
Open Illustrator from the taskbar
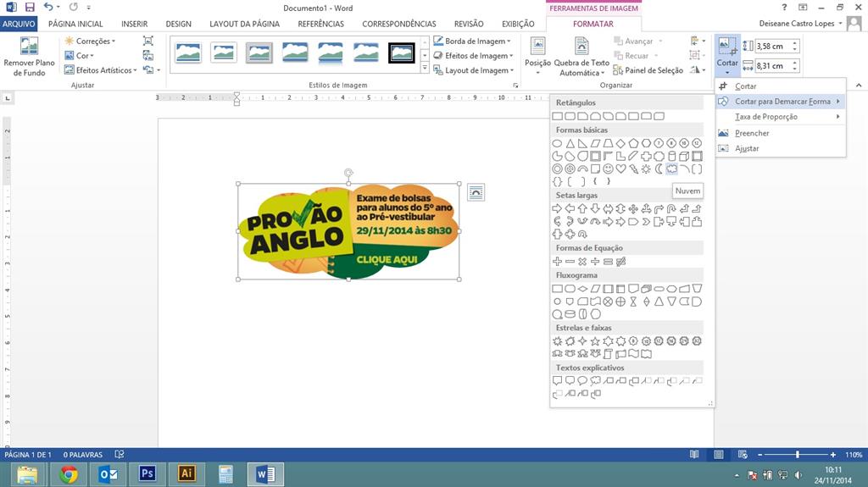(186, 474)
